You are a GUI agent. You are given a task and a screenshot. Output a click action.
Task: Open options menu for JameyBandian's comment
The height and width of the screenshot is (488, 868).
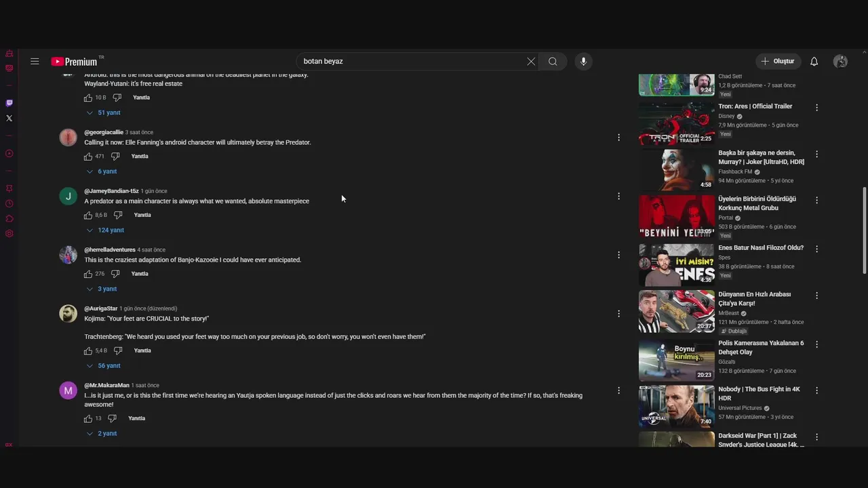[618, 196]
